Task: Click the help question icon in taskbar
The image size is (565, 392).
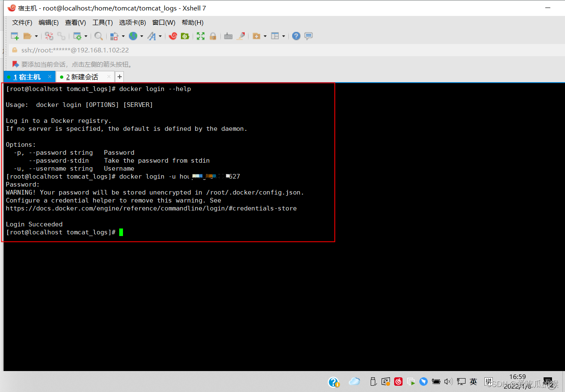Action: click(x=334, y=382)
